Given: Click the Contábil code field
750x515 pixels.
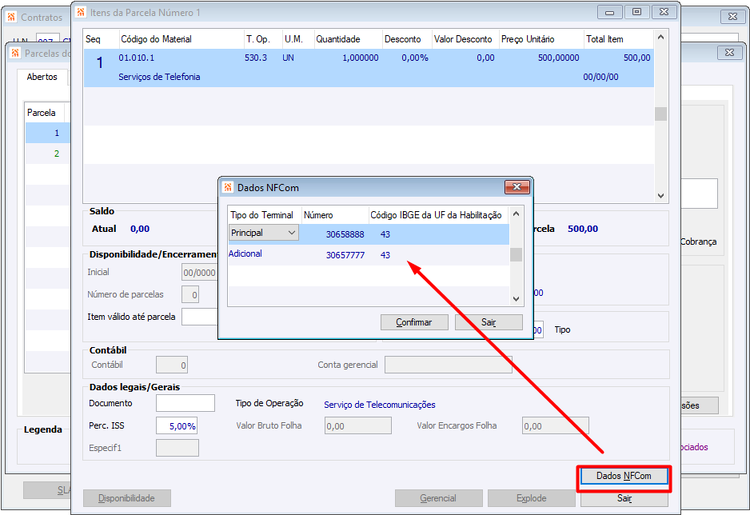Looking at the screenshot, I should (x=172, y=365).
